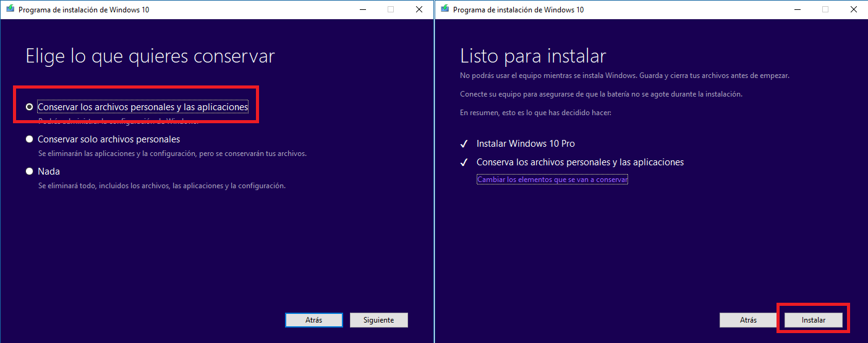This screenshot has width=868, height=343.
Task: Minimize the right Windows 10 setup window
Action: pos(796,9)
